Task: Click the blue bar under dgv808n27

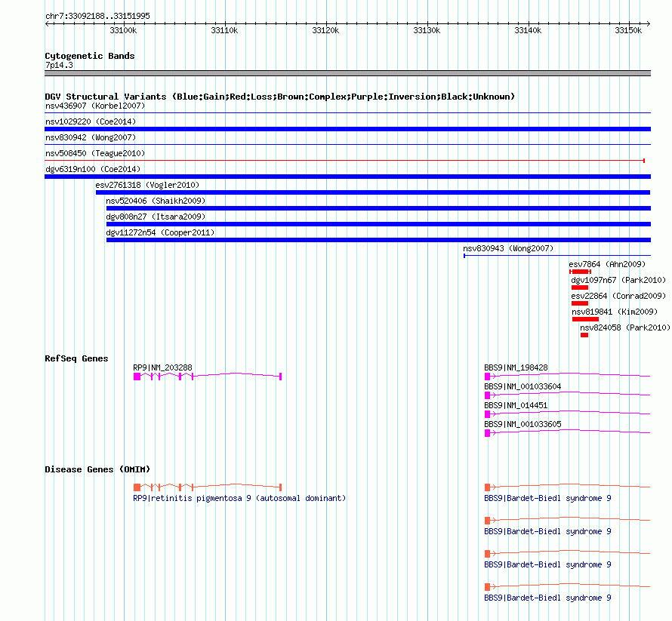Action: [x=378, y=224]
